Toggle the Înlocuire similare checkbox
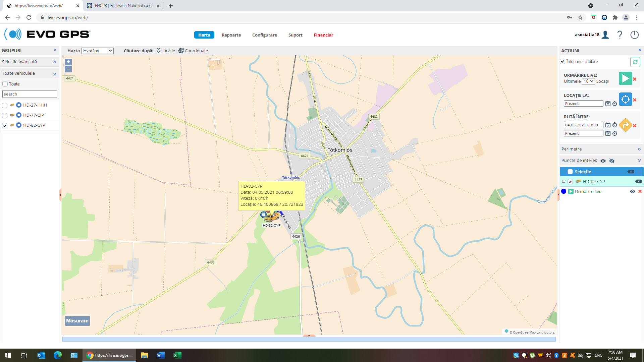644x362 pixels. coord(562,61)
